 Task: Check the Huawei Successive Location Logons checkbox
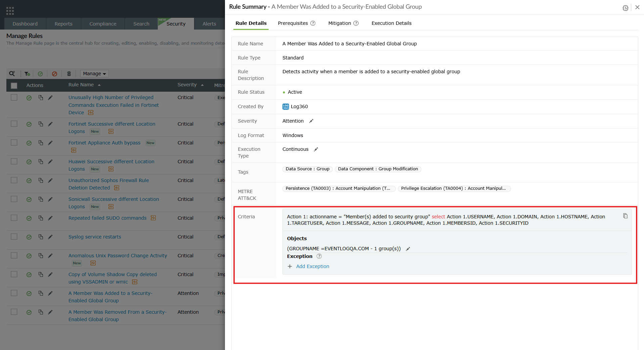point(14,162)
